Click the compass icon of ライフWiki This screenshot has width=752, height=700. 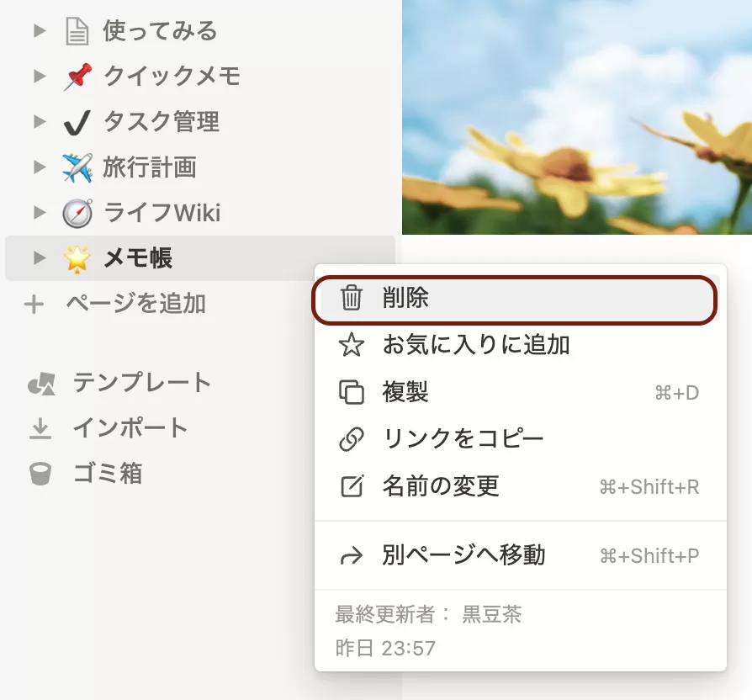tap(77, 213)
